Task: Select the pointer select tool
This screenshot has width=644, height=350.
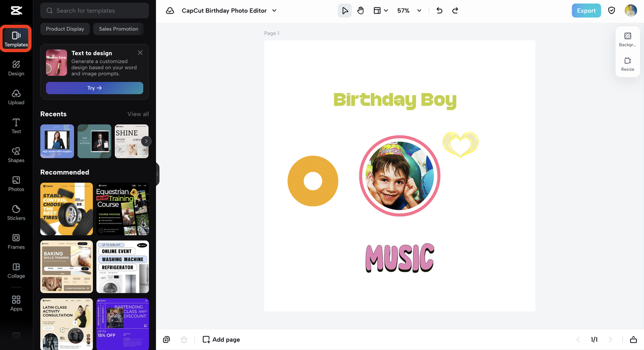Action: (x=345, y=11)
